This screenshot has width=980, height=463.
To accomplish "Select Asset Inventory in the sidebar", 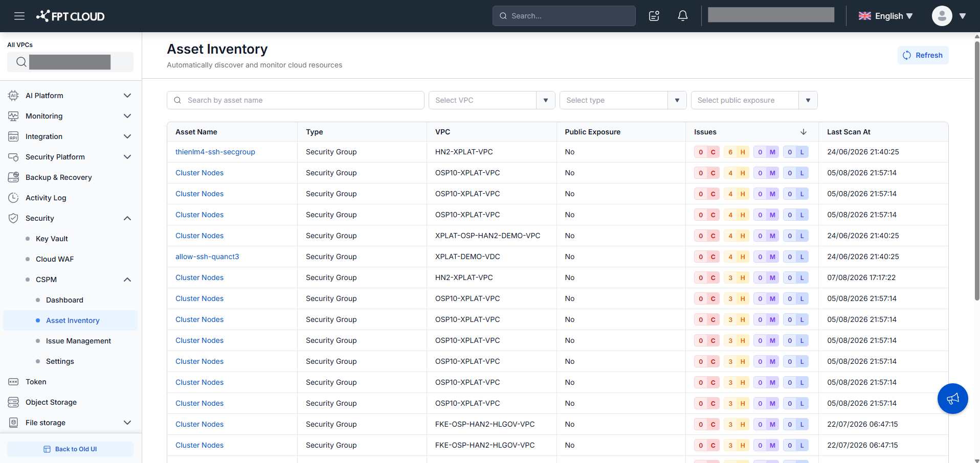I will (71, 320).
